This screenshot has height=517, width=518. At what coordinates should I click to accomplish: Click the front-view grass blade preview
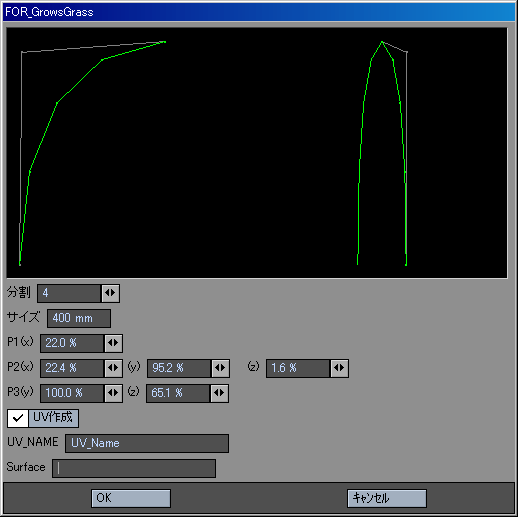point(382,153)
